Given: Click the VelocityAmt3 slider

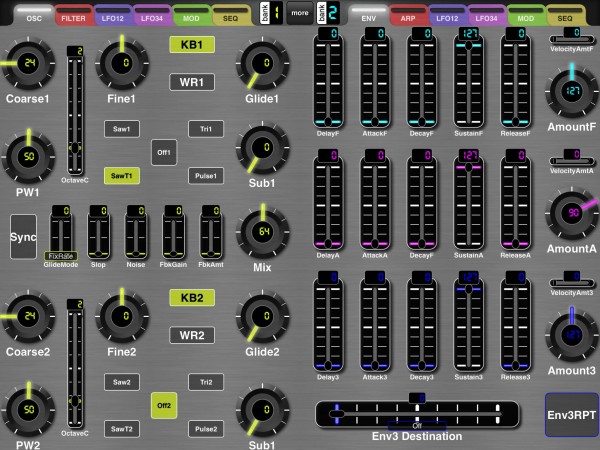Looking at the screenshot, I should [x=572, y=282].
